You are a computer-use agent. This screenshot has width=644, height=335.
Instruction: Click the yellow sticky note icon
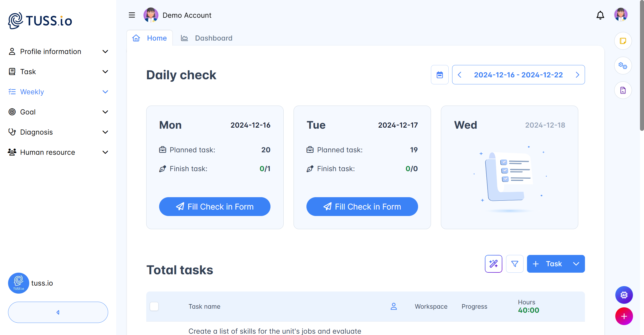click(623, 41)
